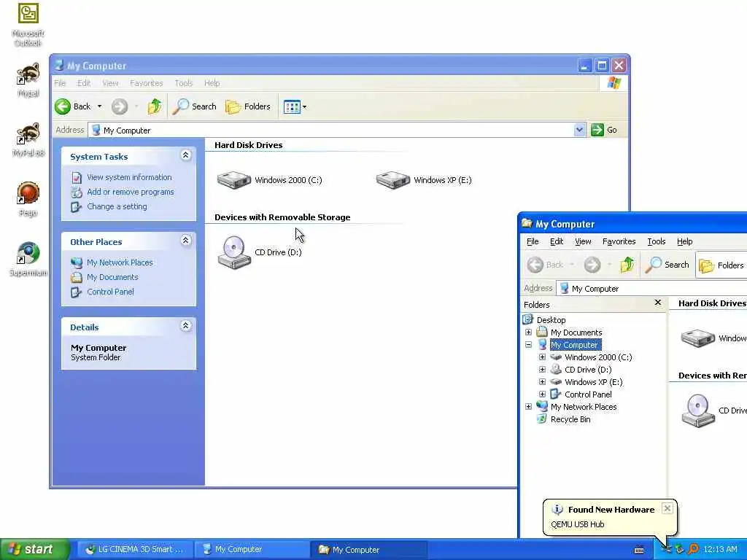Click Back in the background My Computer window
Screen dimensions: 747x560
click(73, 106)
